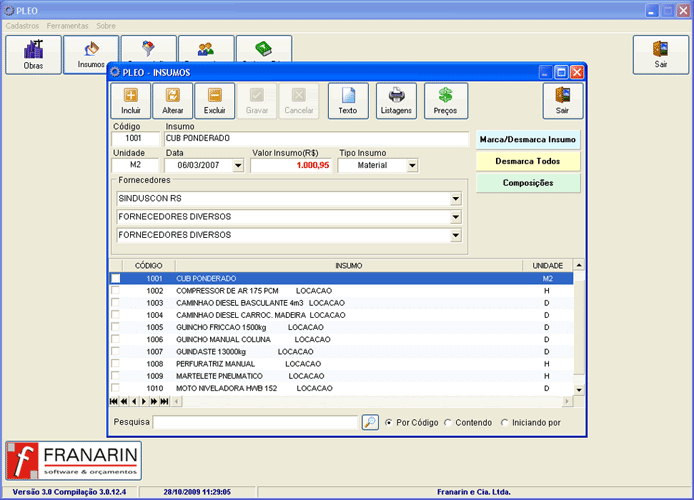Click the Valor Insumo(R$) field

(291, 165)
